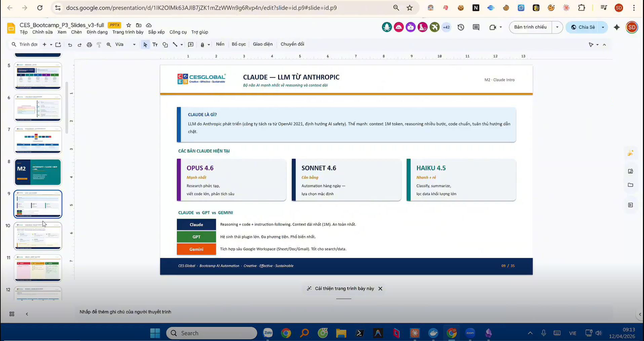Viewport: 644px width, 341px height.
Task: Open the Chèn menu
Action: click(x=76, y=32)
